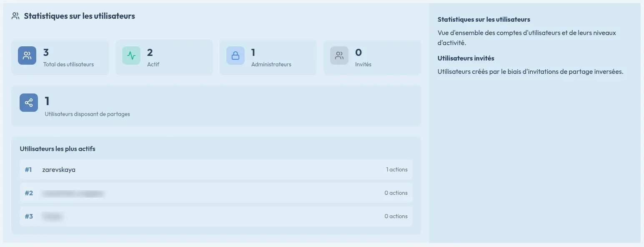Screen dimensions: 644x247
Task: Click the 1 actions count for zarevskaya
Action: point(396,170)
